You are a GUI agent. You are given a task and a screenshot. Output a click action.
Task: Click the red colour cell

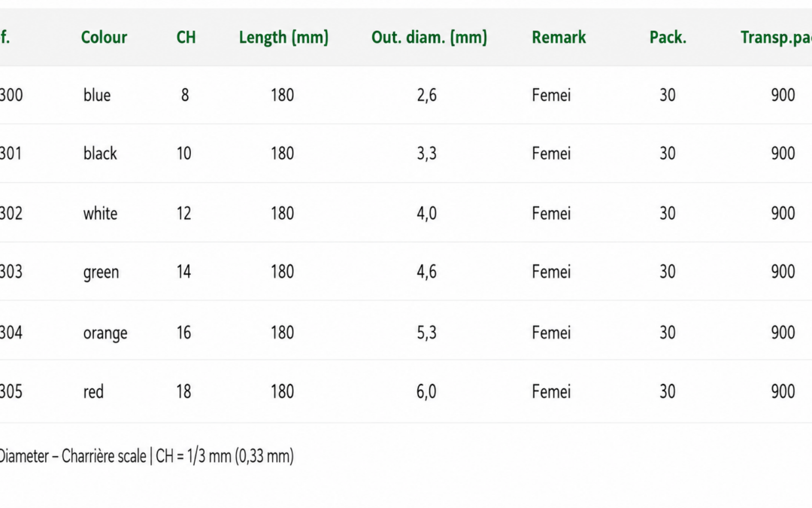(93, 391)
